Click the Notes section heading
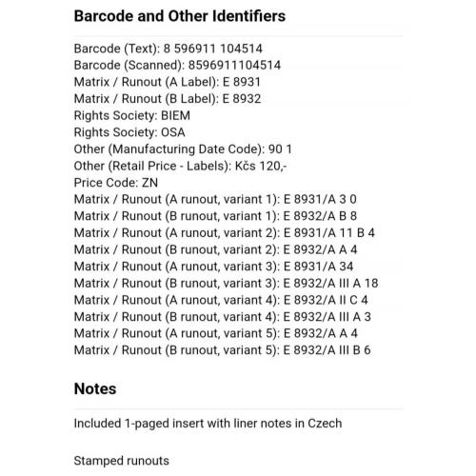The height and width of the screenshot is (476, 476). pos(95,388)
